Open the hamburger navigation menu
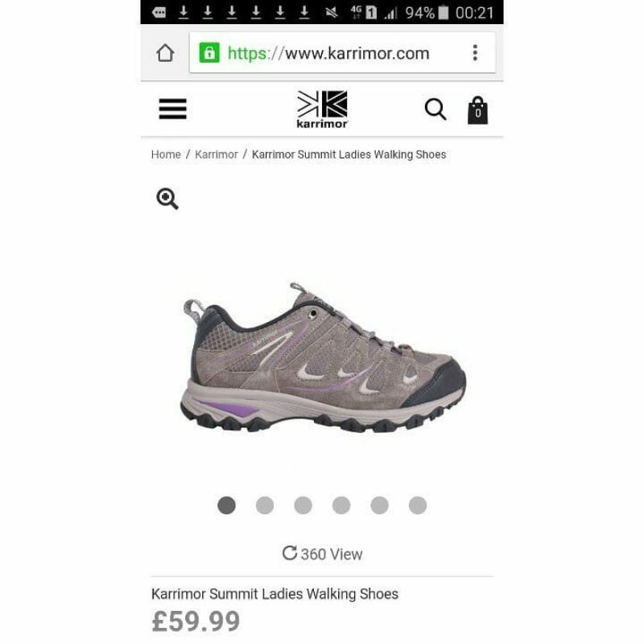644x644 pixels. (x=172, y=109)
